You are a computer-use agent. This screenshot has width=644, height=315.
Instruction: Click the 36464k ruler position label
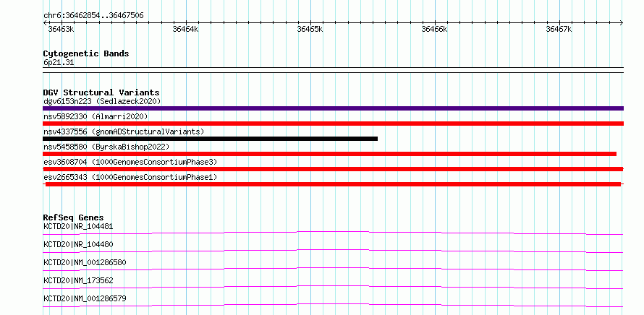click(185, 29)
